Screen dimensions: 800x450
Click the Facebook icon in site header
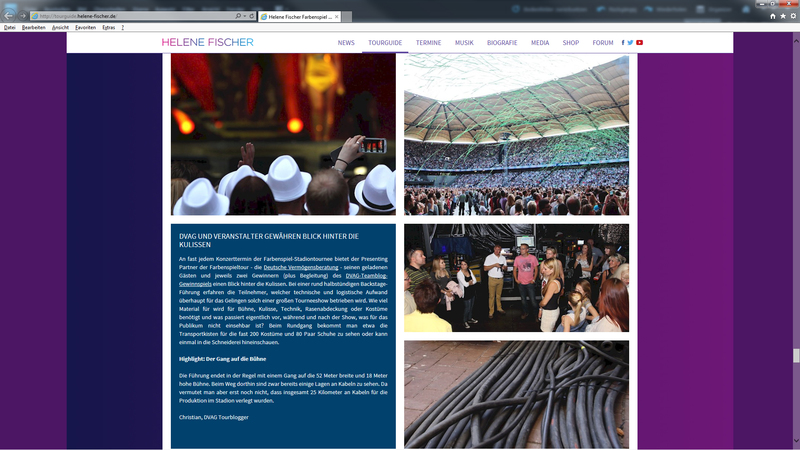(x=623, y=43)
